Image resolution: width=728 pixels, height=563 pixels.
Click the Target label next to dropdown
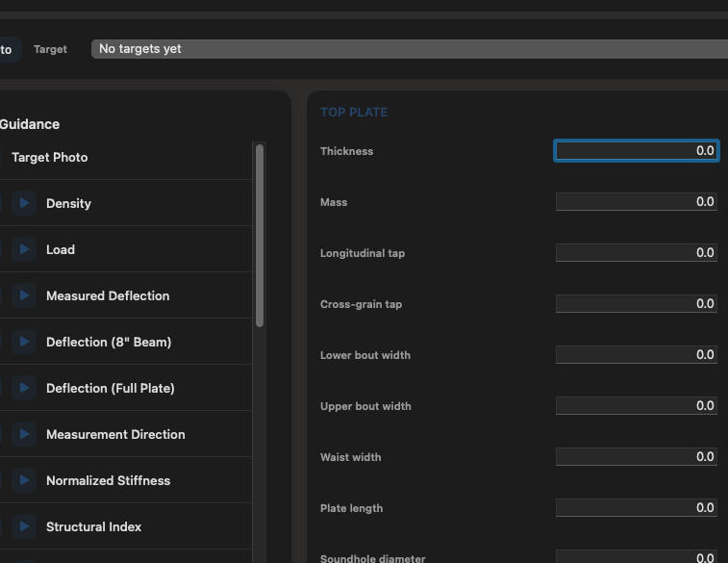tap(50, 49)
